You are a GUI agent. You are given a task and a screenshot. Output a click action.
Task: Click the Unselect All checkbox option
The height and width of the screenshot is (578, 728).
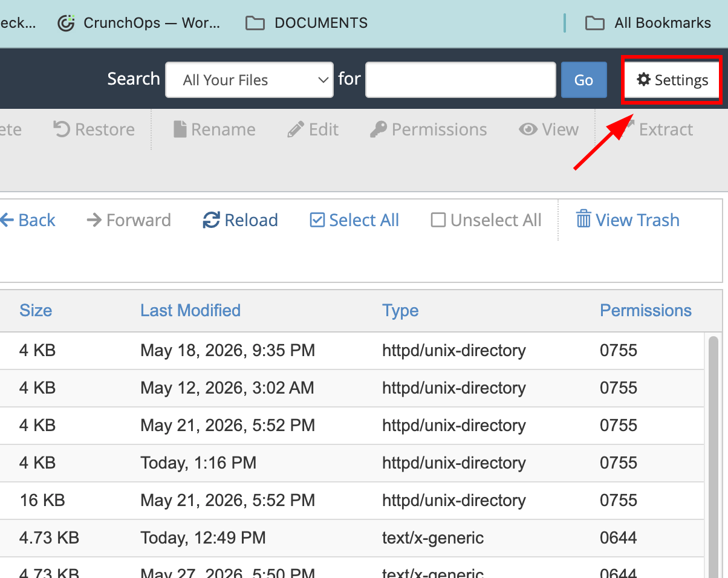[487, 220]
